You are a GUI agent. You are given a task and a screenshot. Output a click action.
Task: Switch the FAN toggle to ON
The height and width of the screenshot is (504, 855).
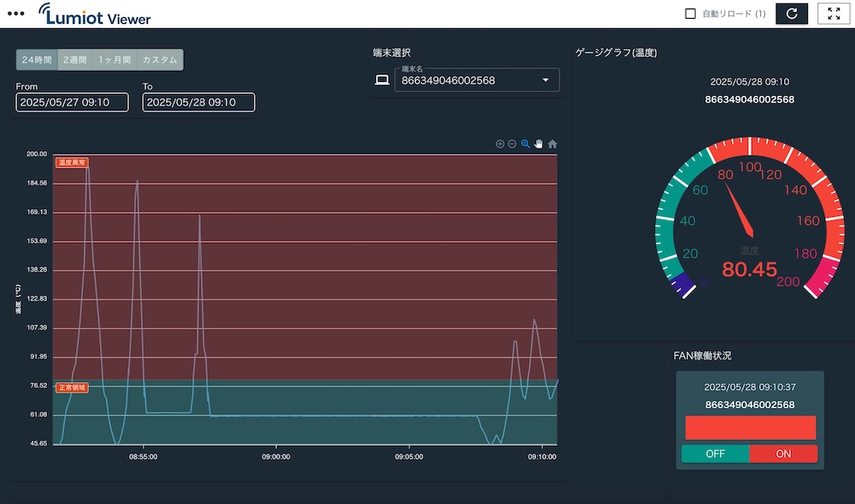pyautogui.click(x=783, y=454)
